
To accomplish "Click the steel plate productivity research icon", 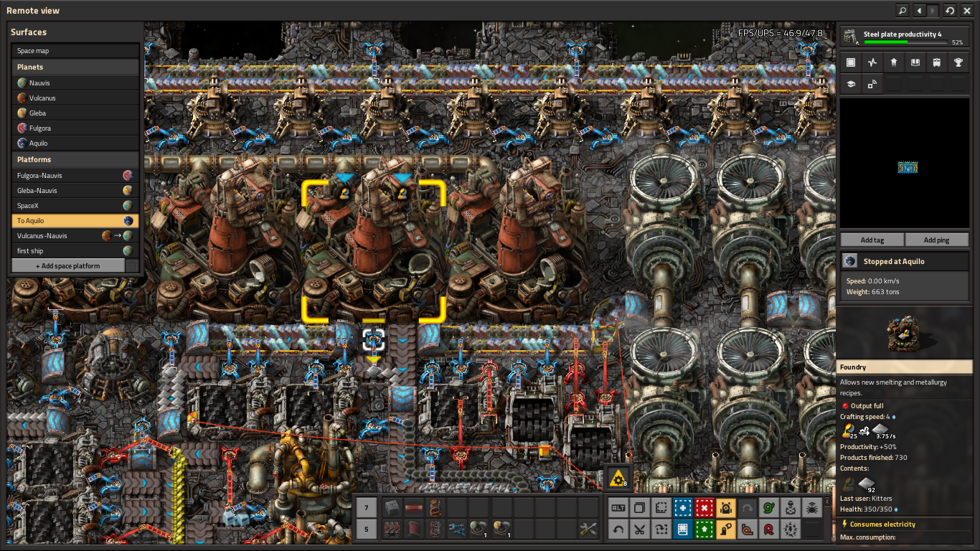I will (852, 37).
